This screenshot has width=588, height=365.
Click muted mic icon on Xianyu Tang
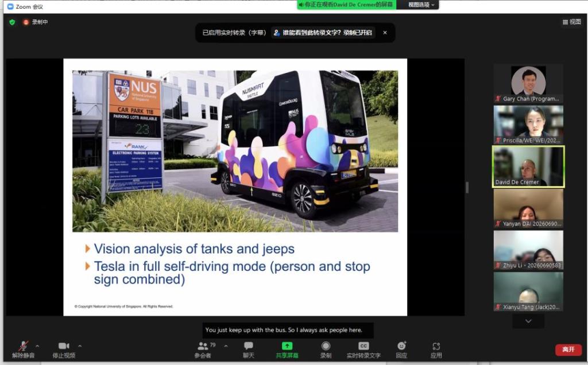click(x=498, y=307)
